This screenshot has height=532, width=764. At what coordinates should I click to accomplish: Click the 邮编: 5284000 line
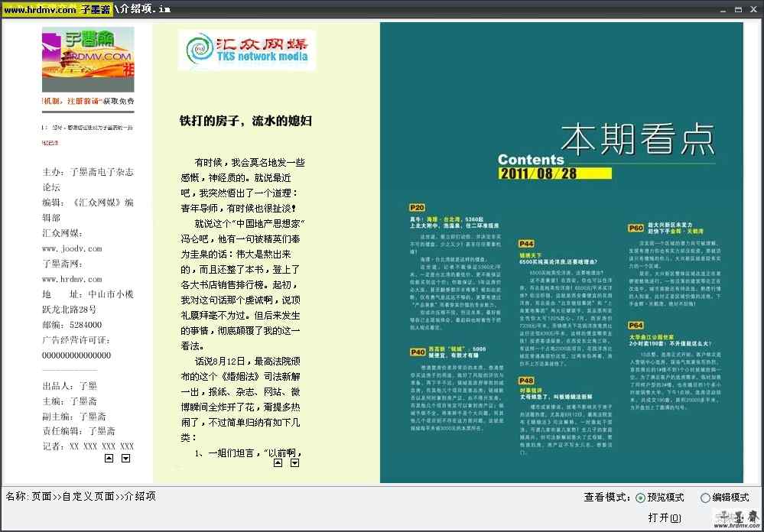[x=72, y=325]
